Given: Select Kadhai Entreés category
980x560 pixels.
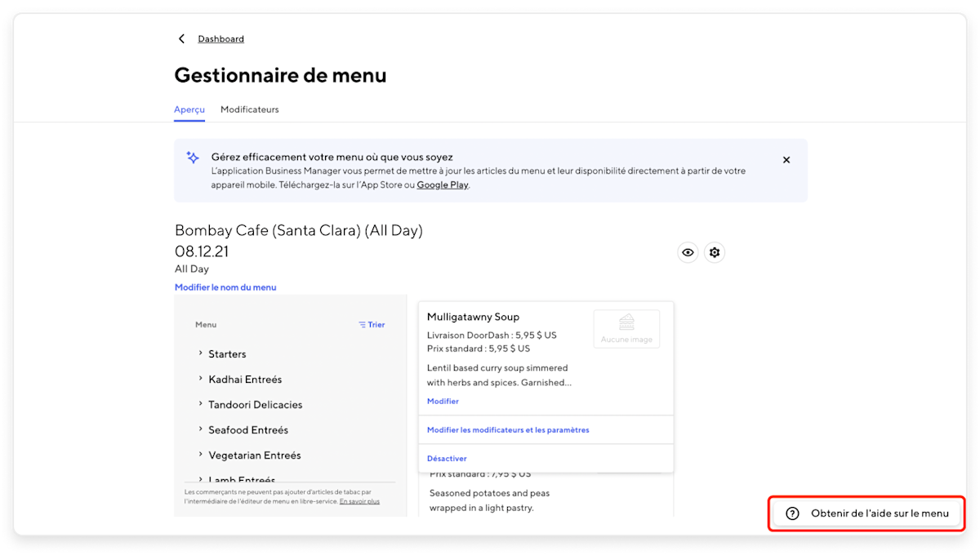Looking at the screenshot, I should click(x=245, y=380).
